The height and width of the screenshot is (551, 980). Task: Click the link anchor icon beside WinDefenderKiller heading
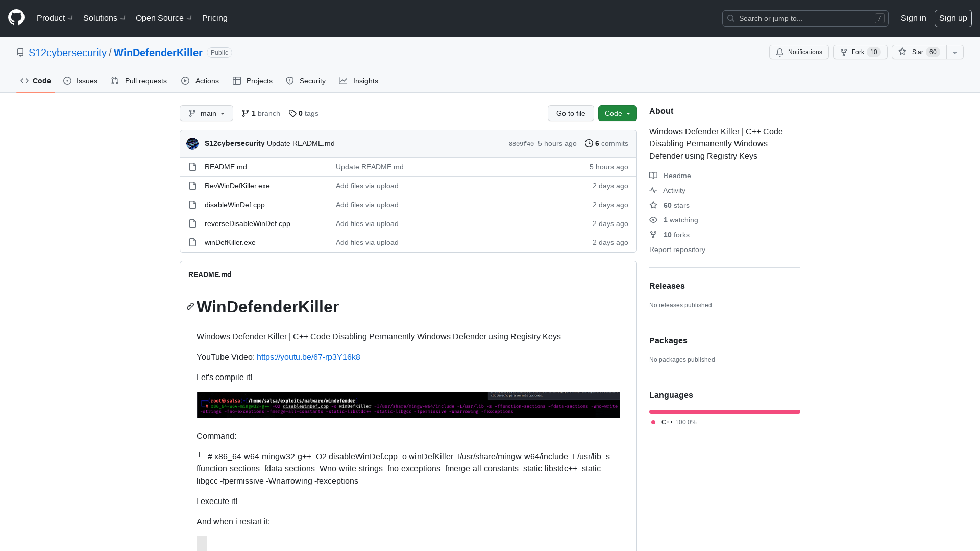[x=190, y=306]
